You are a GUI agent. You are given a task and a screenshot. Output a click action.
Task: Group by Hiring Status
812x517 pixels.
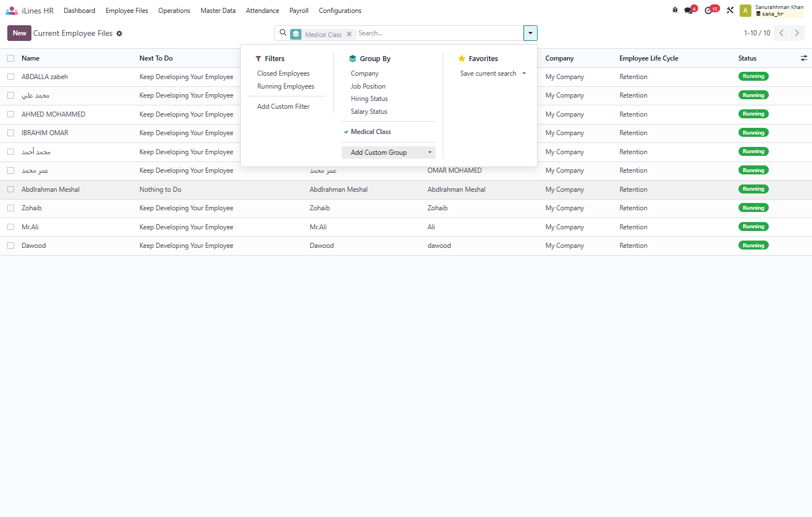pos(369,99)
